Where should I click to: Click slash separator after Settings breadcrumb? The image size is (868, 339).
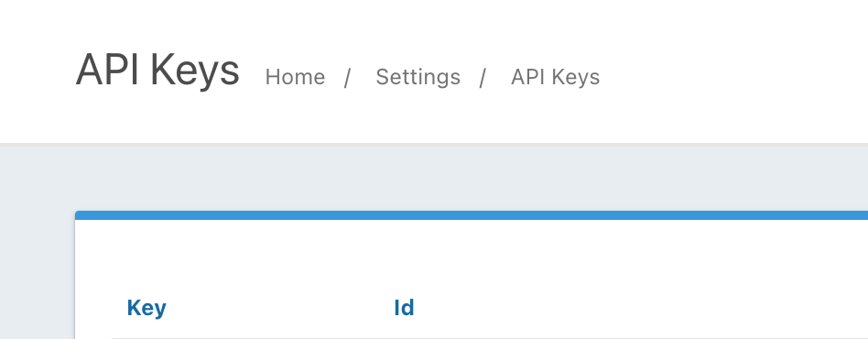(x=483, y=78)
